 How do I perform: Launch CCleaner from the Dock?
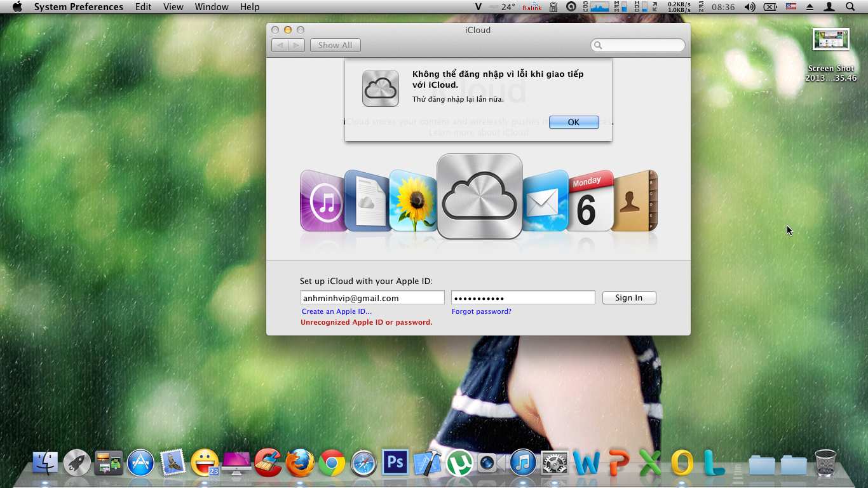coord(268,463)
